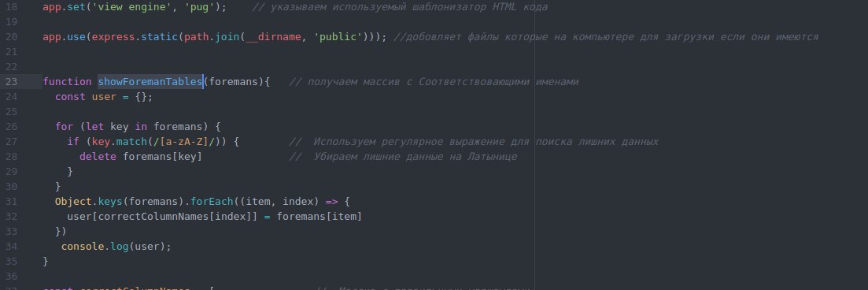
Task: Click foremans[item] on line 32
Action: pyautogui.click(x=319, y=216)
